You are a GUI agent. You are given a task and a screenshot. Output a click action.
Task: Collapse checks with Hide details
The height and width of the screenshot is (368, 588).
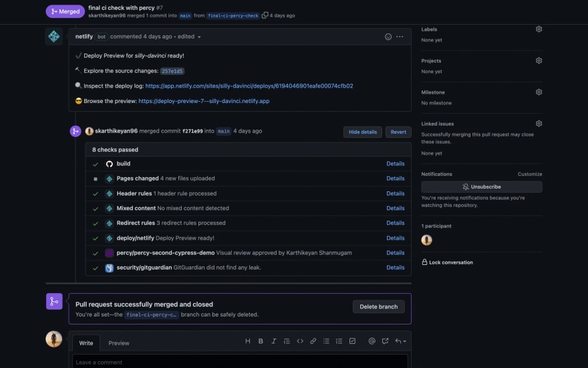(x=363, y=132)
